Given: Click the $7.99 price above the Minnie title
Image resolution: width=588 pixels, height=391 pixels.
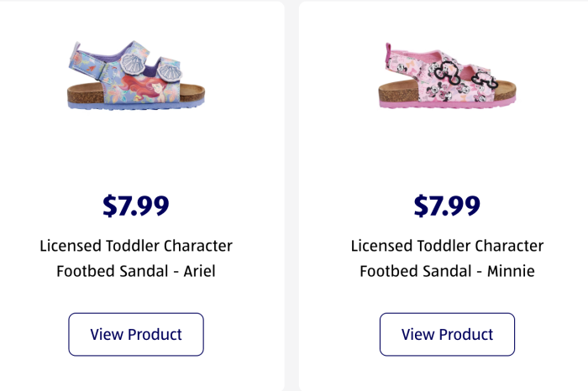Looking at the screenshot, I should coord(447,206).
